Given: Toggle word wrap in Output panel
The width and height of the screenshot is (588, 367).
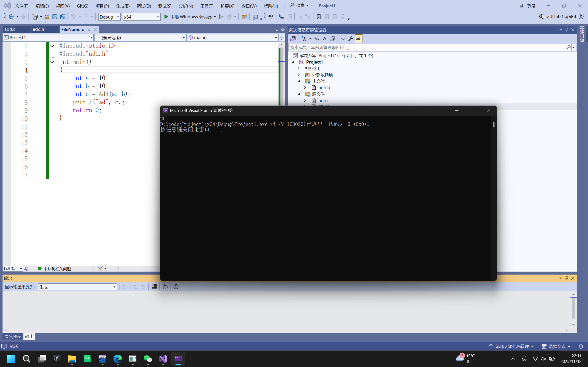Looking at the screenshot, I should coord(165,287).
